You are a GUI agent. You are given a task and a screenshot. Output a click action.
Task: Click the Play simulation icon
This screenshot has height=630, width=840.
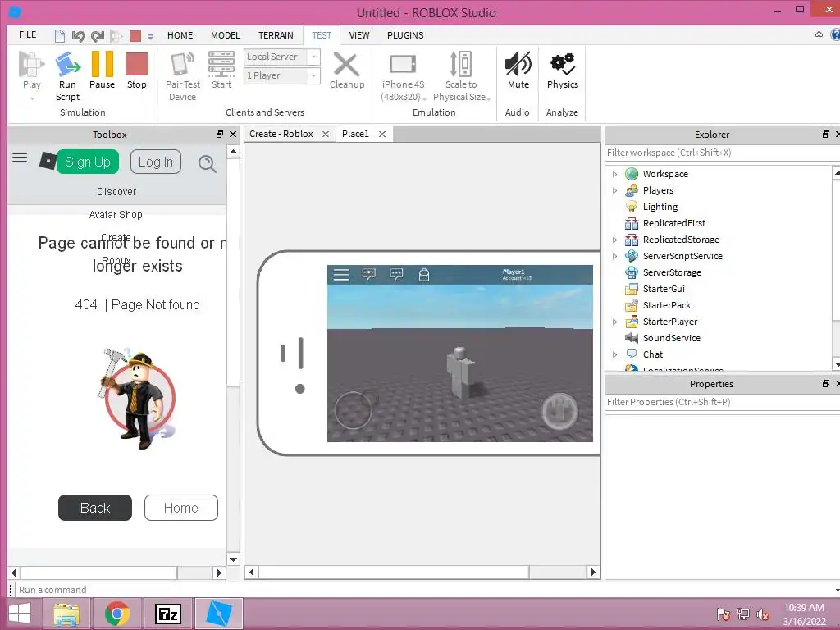coord(31,64)
